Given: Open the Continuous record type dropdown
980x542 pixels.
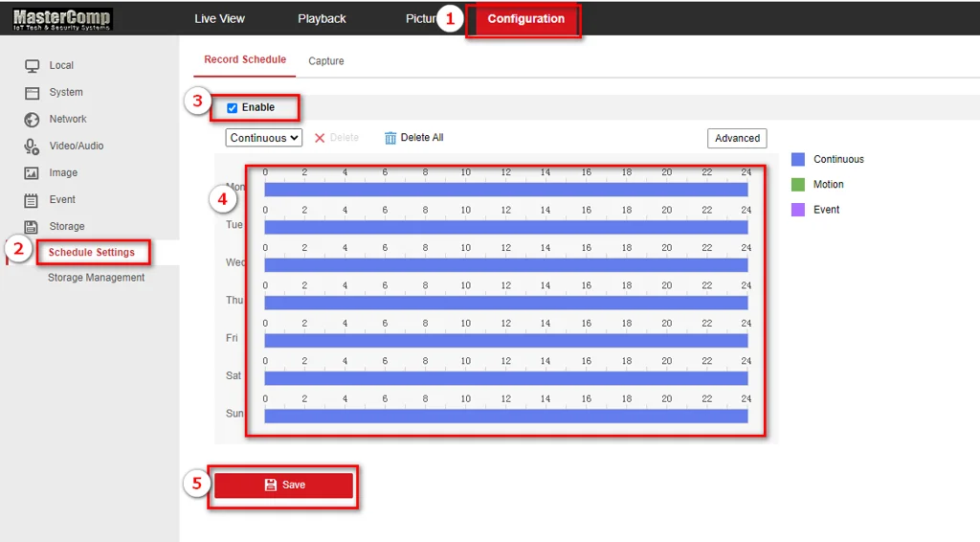Looking at the screenshot, I should tap(264, 138).
